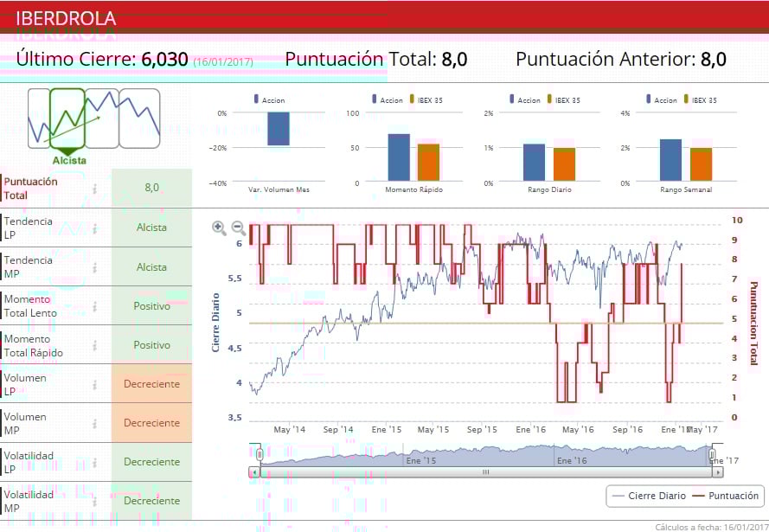This screenshot has width=769, height=532.
Task: Select the third trend phase box
Action: (102, 119)
